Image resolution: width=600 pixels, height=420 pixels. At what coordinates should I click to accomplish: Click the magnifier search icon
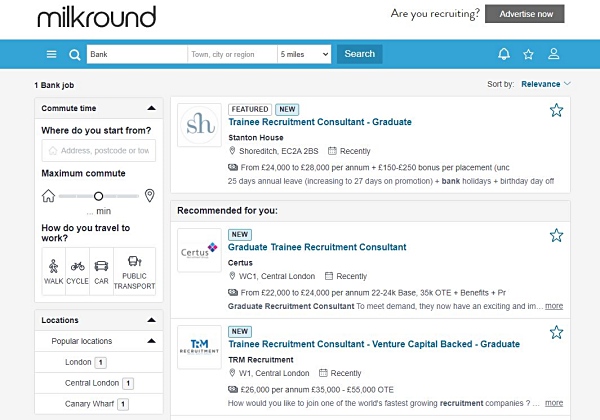74,54
